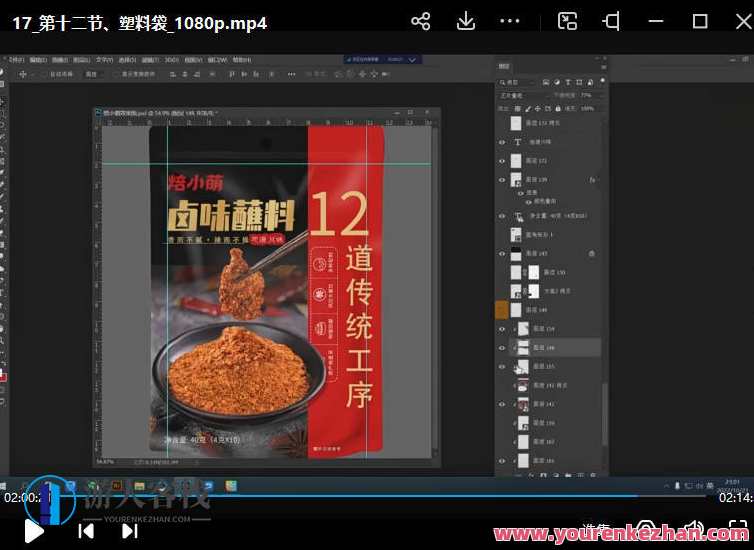Open the 图像 (Image) menu
754x550 pixels.
[60, 60]
